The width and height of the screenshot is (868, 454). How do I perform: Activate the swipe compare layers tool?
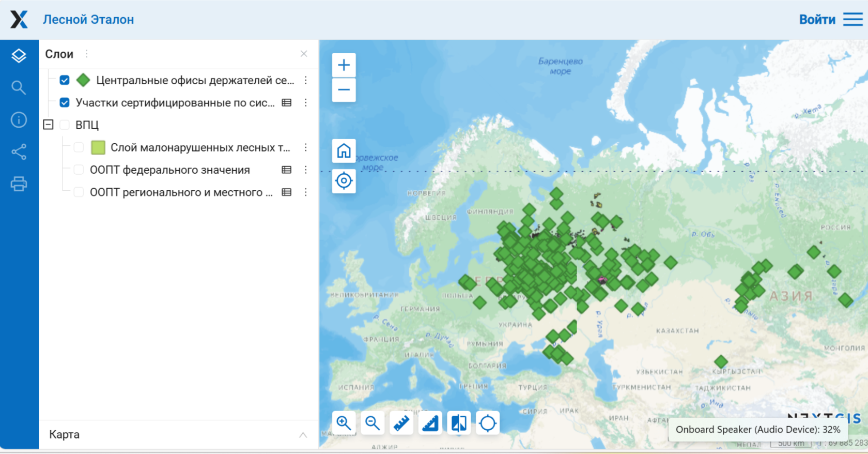coord(459,423)
